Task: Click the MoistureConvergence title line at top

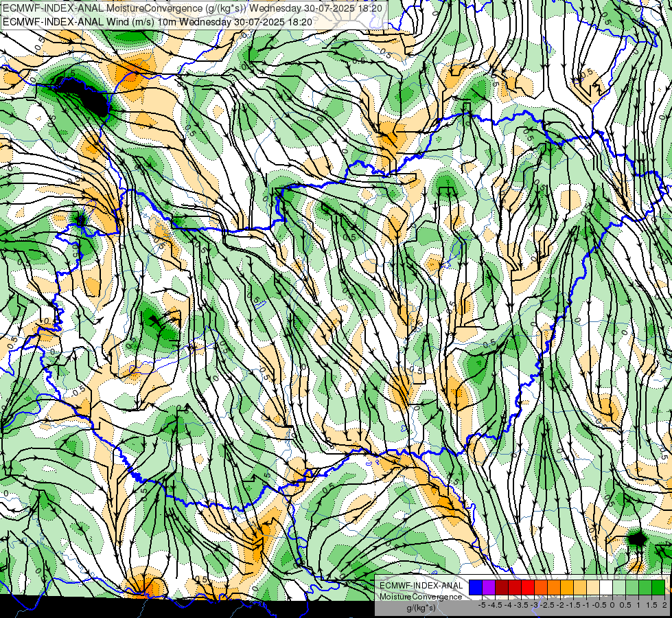Action: (x=192, y=8)
